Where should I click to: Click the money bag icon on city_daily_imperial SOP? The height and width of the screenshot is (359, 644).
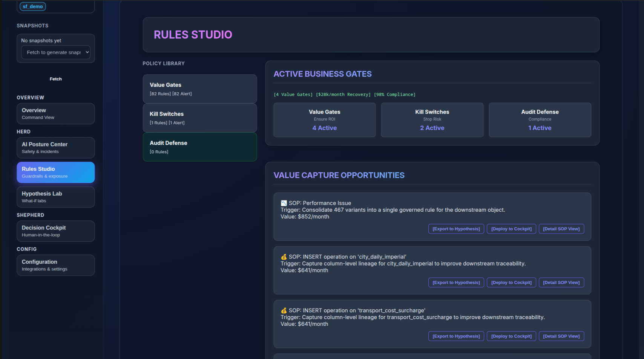click(283, 257)
